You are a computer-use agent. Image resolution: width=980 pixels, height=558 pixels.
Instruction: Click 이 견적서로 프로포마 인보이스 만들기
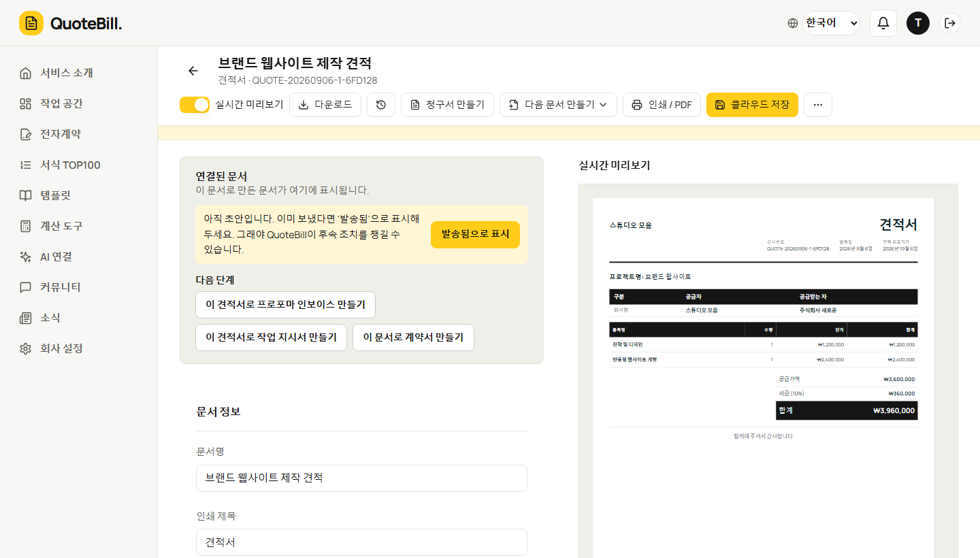pos(285,305)
